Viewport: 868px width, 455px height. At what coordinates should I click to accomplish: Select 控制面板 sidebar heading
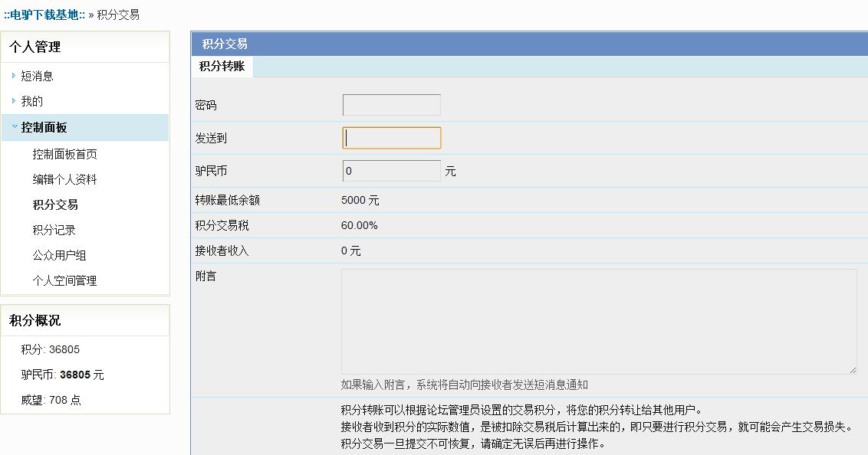click(44, 128)
